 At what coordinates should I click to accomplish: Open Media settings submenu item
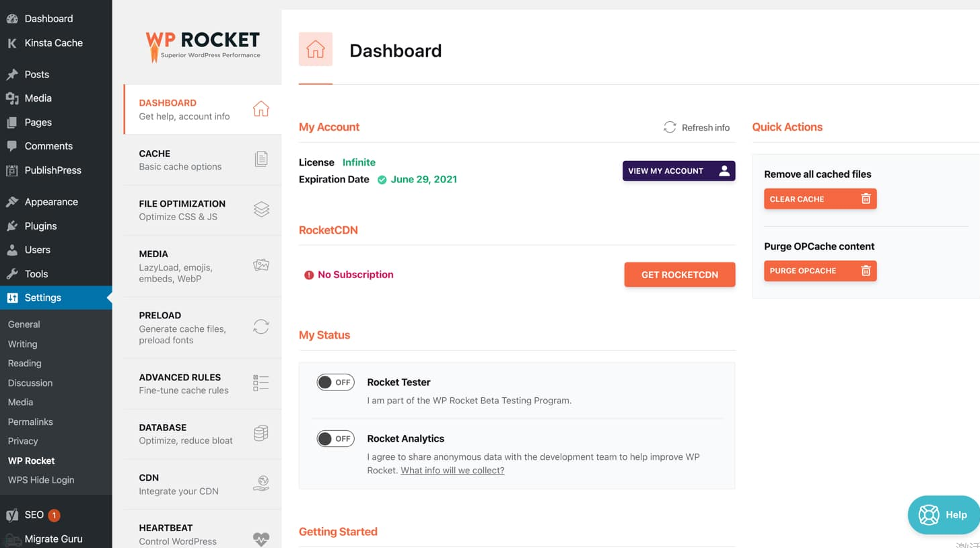tap(20, 403)
